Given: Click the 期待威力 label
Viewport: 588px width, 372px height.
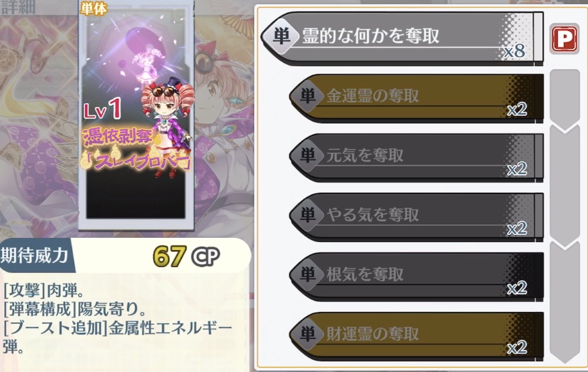Looking at the screenshot, I should click(x=34, y=256).
